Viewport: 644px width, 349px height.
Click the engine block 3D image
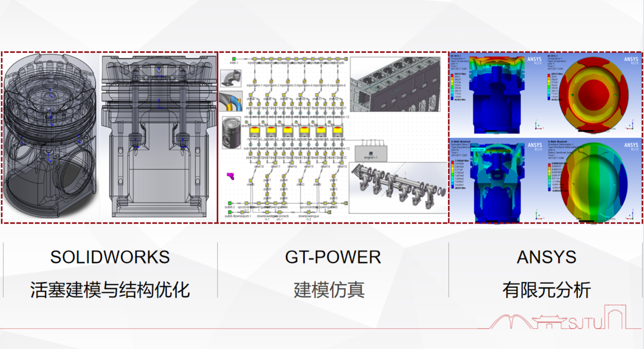click(x=395, y=84)
